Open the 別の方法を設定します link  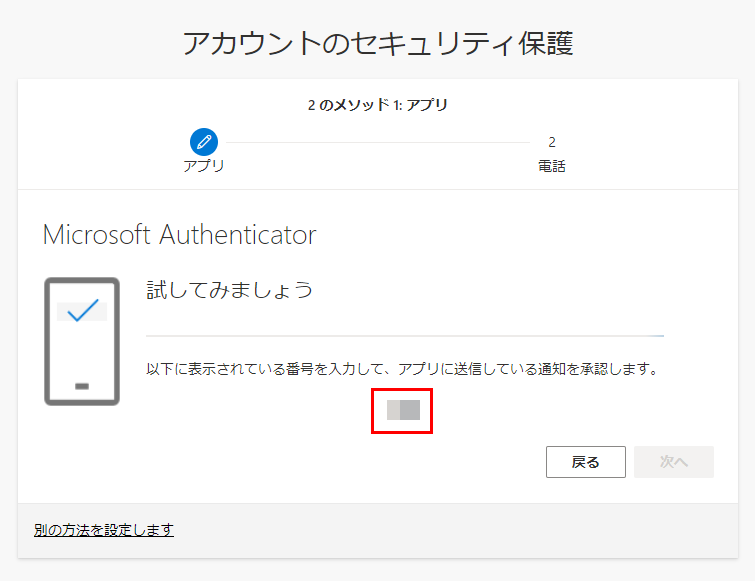[104, 530]
